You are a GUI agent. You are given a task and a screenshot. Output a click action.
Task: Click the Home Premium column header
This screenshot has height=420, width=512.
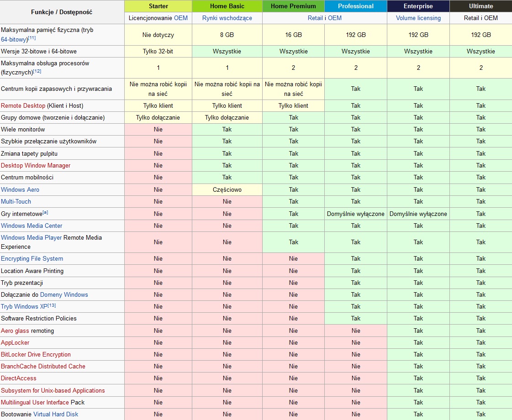click(293, 6)
